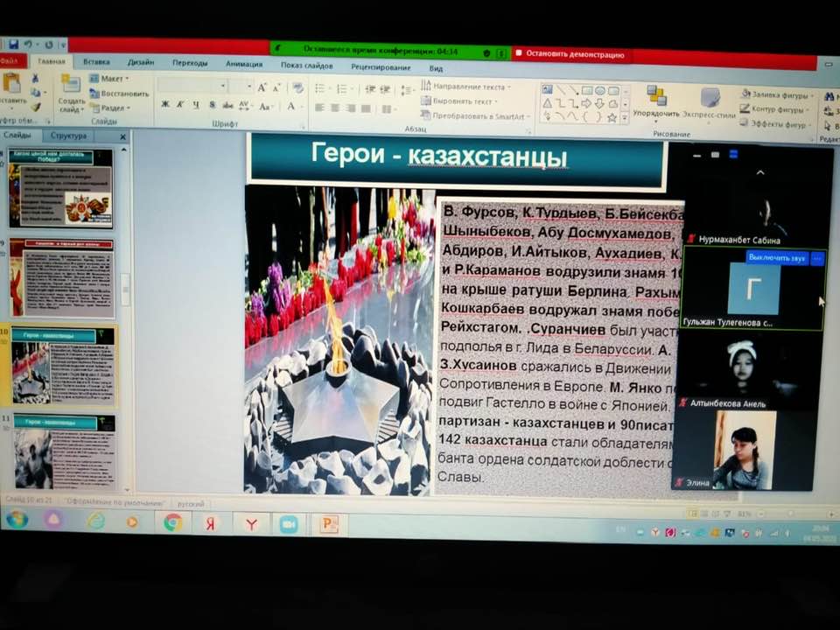Decrease the font size

point(276,87)
